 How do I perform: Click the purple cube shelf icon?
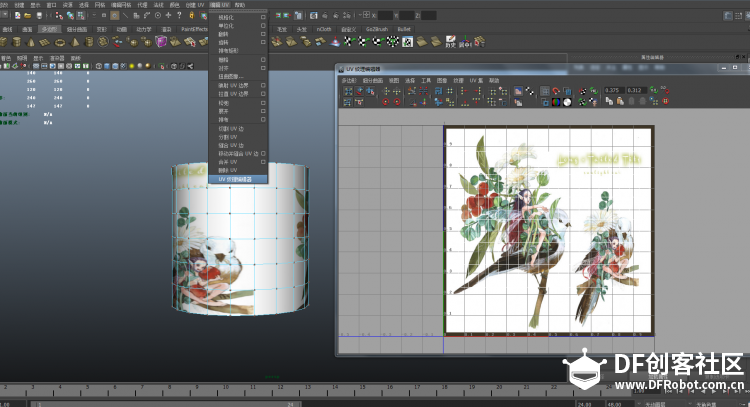(x=161, y=42)
